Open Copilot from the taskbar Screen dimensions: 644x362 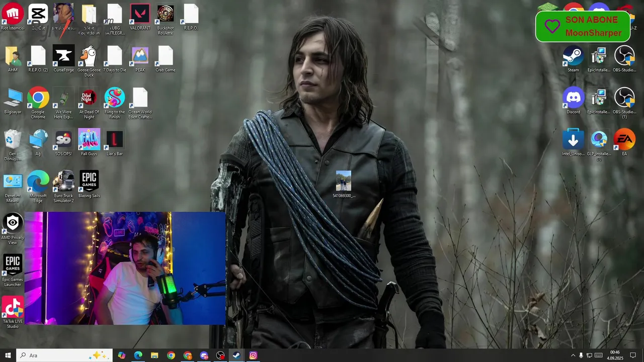(x=121, y=355)
